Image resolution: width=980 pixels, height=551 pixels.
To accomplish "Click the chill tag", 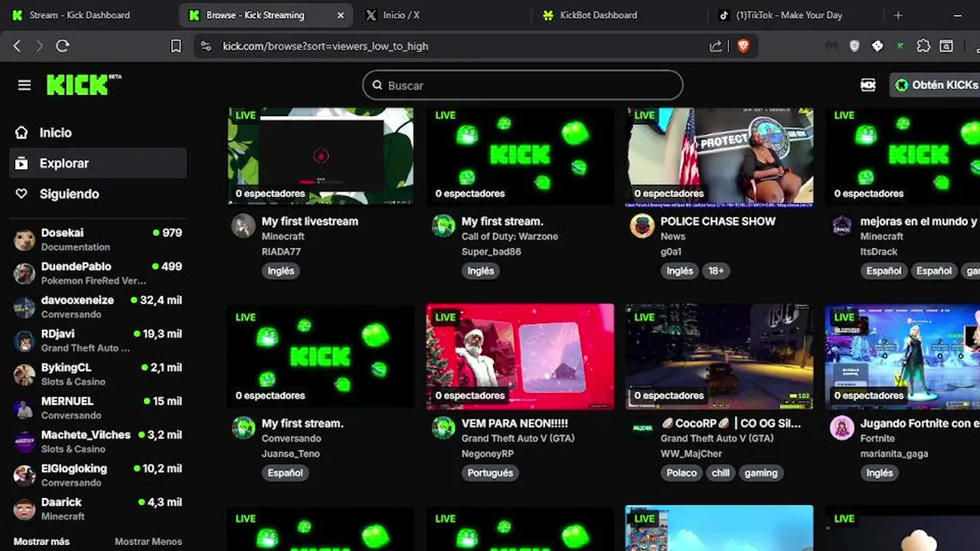I will tap(720, 473).
